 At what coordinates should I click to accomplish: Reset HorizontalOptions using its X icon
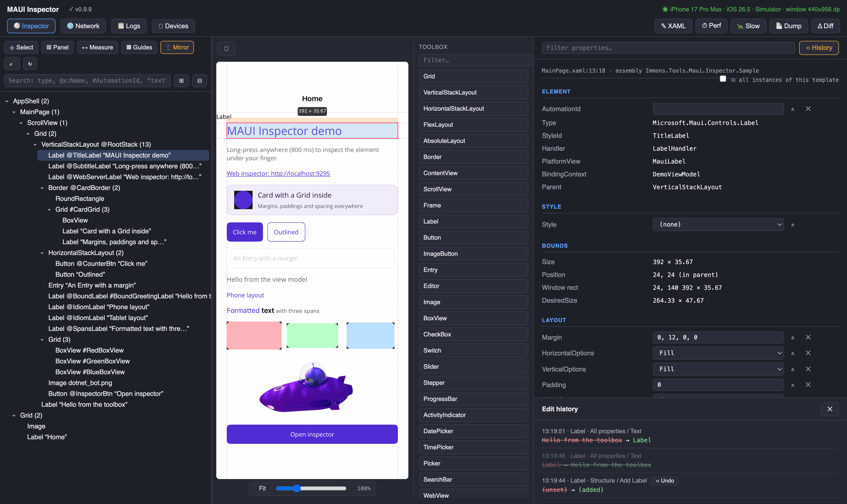(808, 353)
